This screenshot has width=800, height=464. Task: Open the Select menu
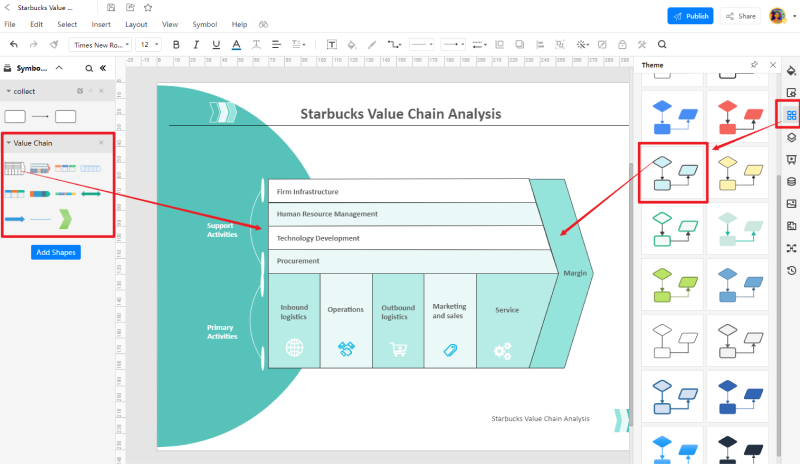(x=67, y=24)
